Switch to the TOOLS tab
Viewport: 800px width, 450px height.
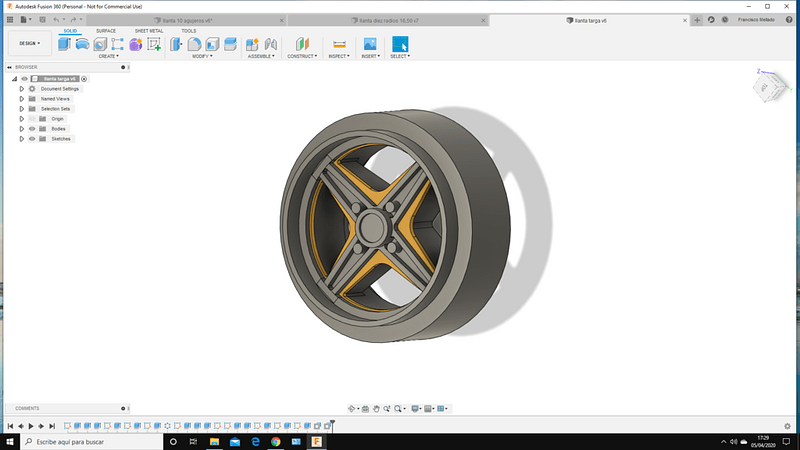tap(189, 31)
